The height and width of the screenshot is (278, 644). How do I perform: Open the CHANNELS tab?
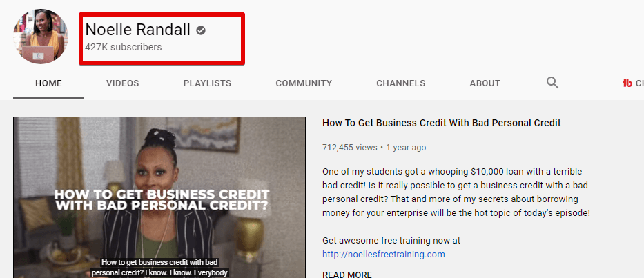coord(401,83)
